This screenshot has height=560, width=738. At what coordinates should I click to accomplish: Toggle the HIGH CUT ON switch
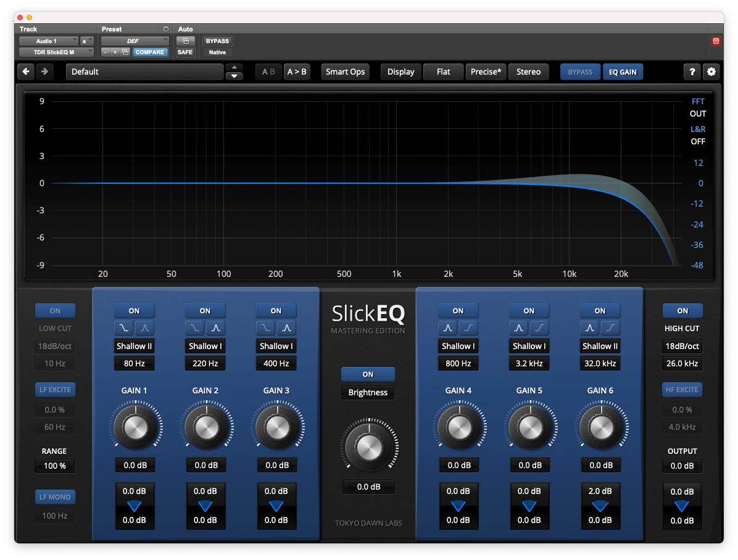coord(682,311)
